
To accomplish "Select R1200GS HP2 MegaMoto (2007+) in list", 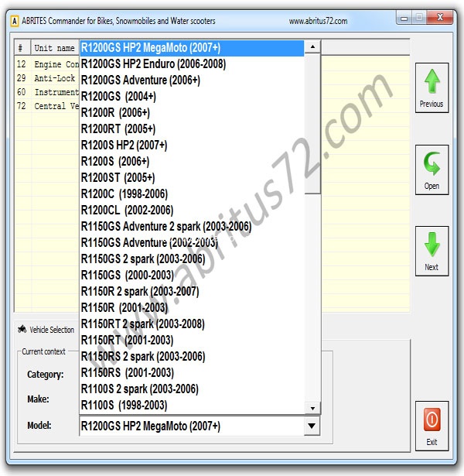I will click(192, 48).
